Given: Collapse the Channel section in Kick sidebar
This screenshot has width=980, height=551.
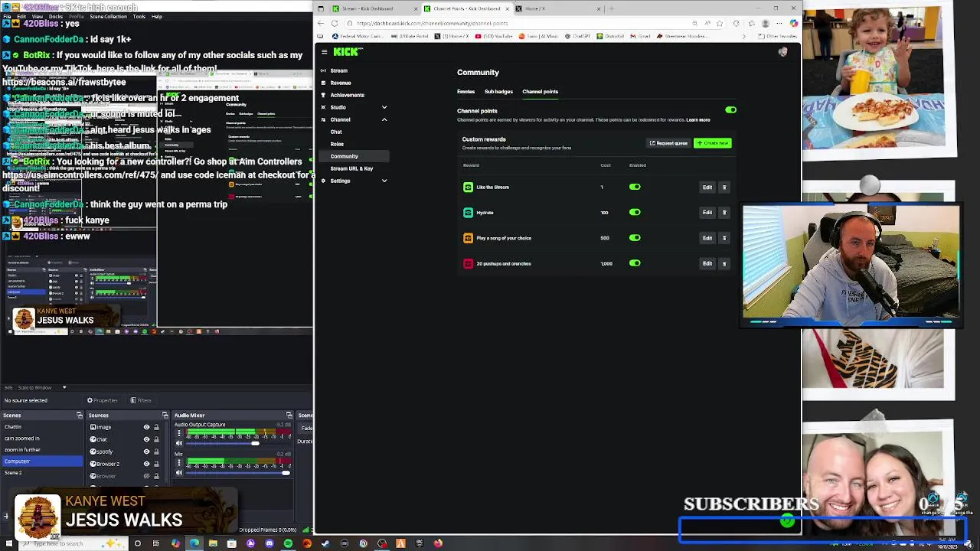Looking at the screenshot, I should 384,120.
